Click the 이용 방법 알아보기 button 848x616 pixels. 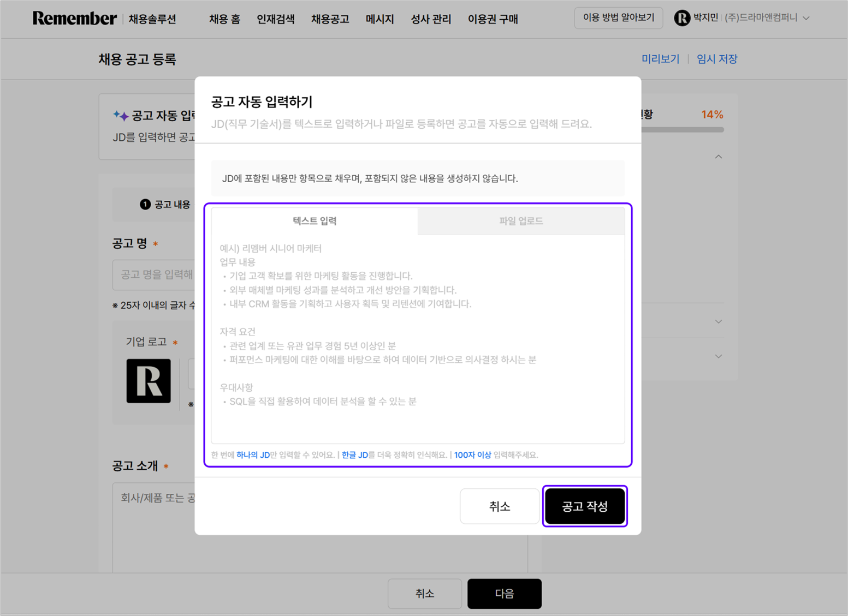(x=618, y=18)
